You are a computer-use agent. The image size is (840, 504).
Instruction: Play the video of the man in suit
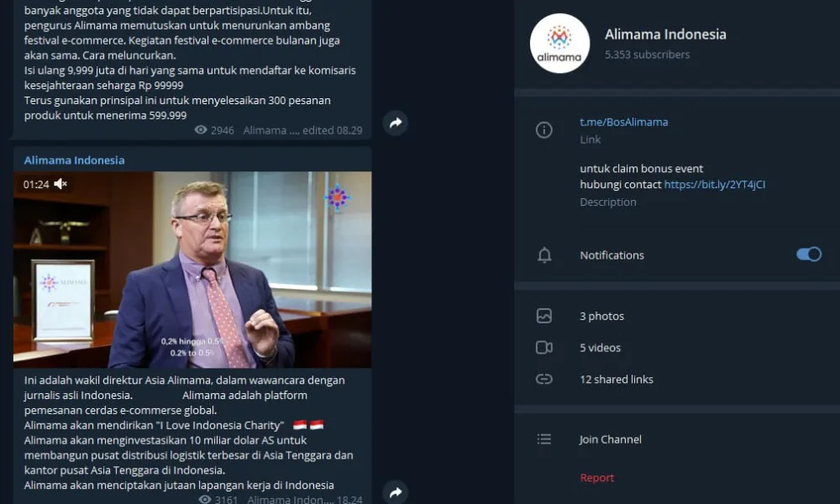(192, 270)
